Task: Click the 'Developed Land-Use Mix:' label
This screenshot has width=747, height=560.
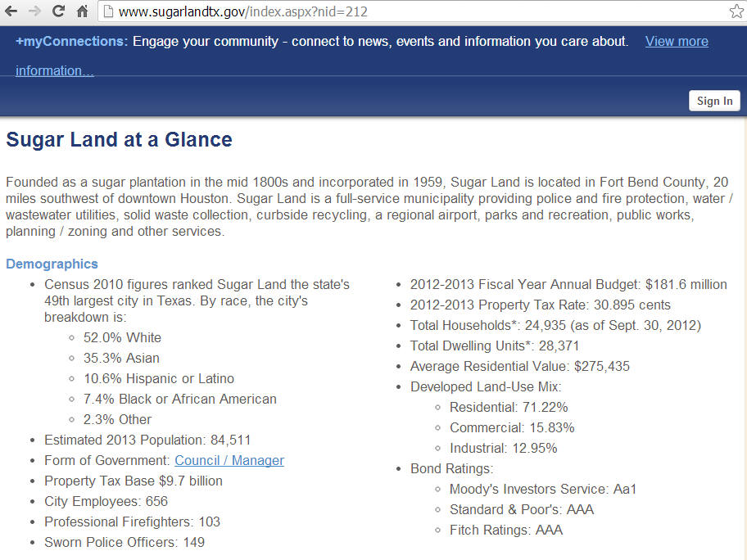Action: pos(486,387)
